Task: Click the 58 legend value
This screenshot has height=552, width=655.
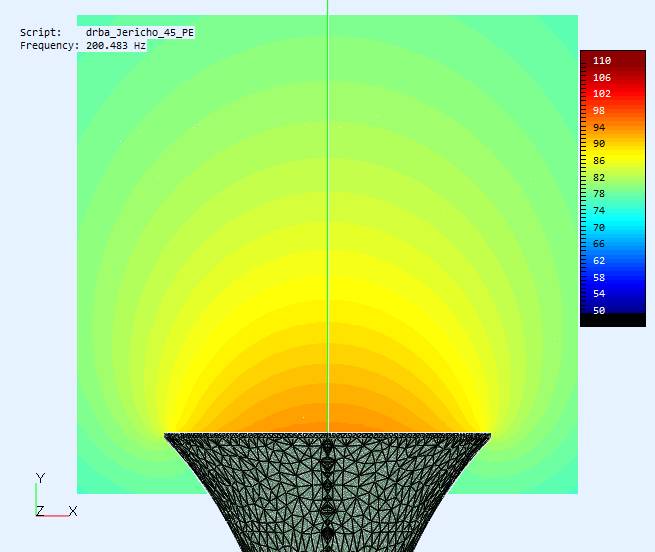Action: 599,277
